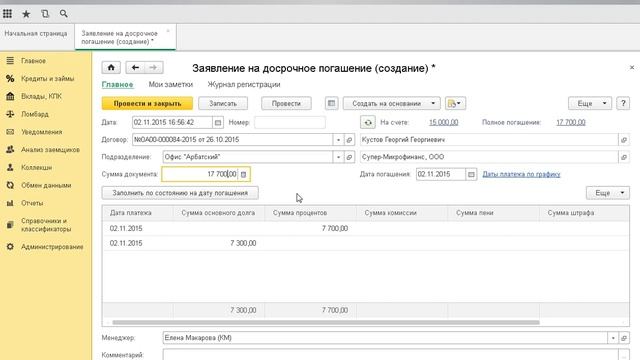Click Сумма документа input field
This screenshot has width=640, height=360.
click(200, 174)
